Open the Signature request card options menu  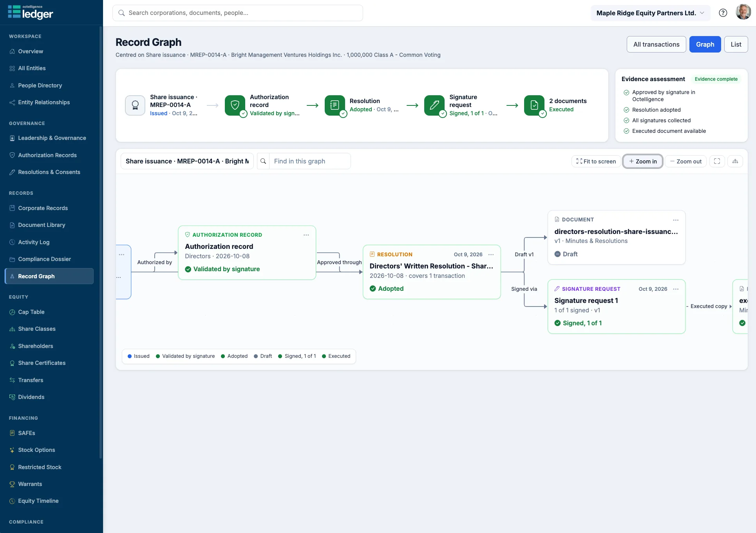(676, 289)
